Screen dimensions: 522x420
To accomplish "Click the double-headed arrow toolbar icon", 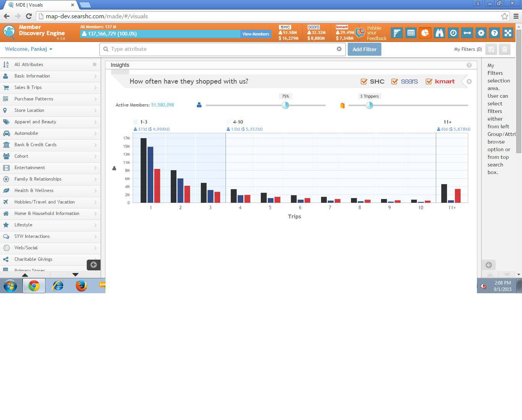I will pos(467,33).
